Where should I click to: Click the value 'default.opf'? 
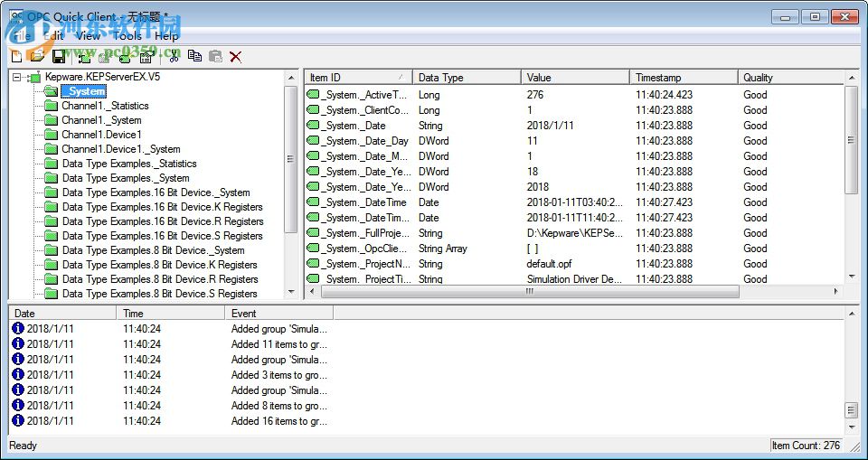[549, 264]
